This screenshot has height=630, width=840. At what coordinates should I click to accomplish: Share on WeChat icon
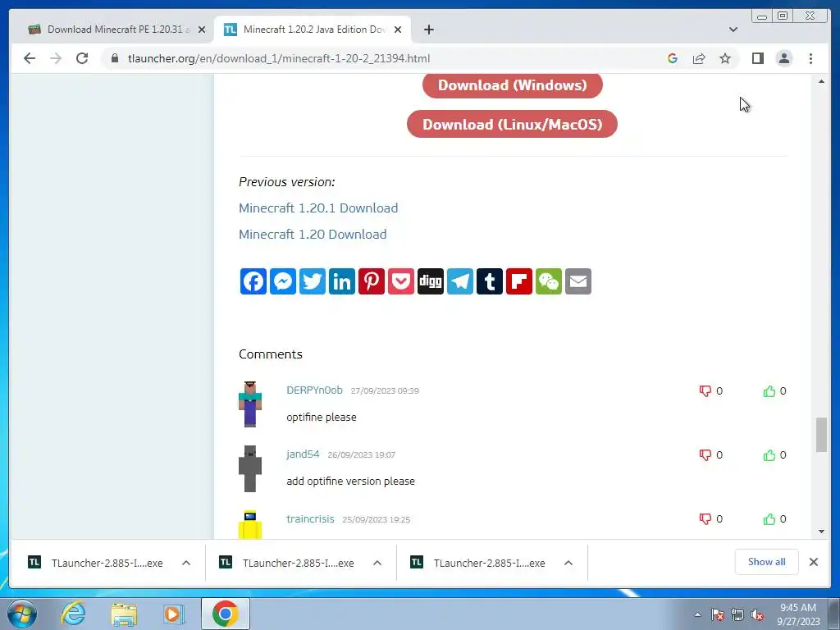pos(548,281)
